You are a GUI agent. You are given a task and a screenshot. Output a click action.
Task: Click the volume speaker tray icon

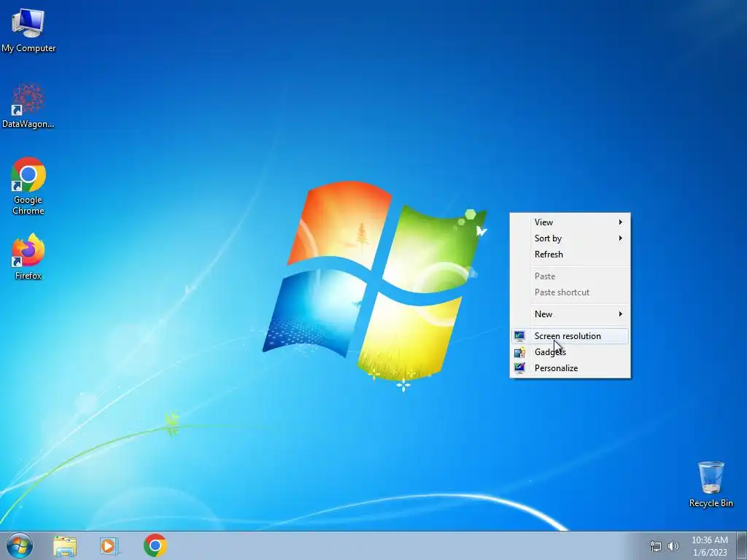[673, 546]
